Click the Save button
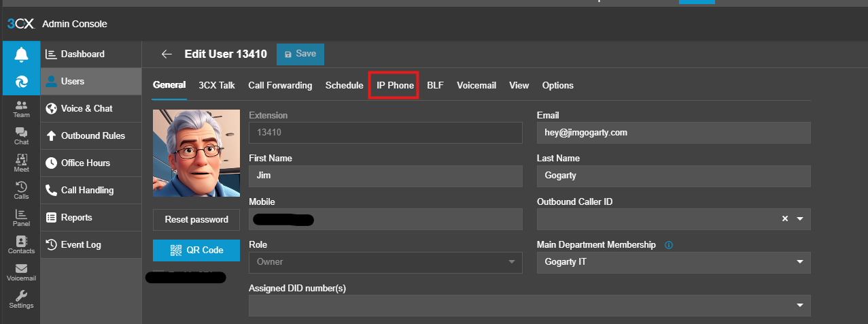The width and height of the screenshot is (868, 324). [x=300, y=54]
